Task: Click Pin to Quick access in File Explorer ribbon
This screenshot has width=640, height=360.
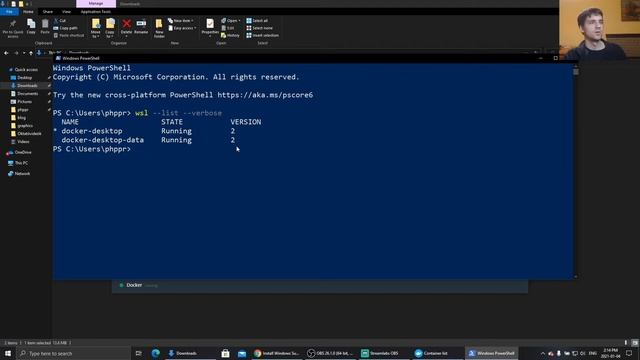Action: [13, 28]
